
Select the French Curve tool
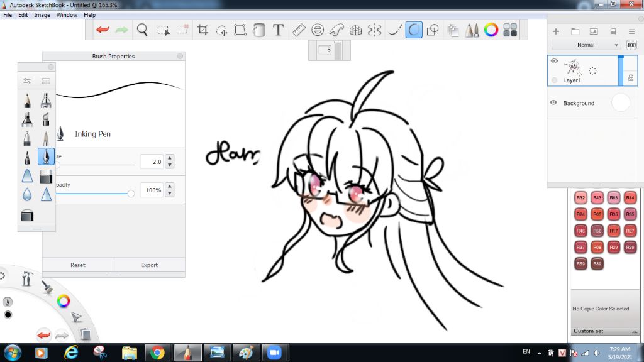click(x=336, y=30)
